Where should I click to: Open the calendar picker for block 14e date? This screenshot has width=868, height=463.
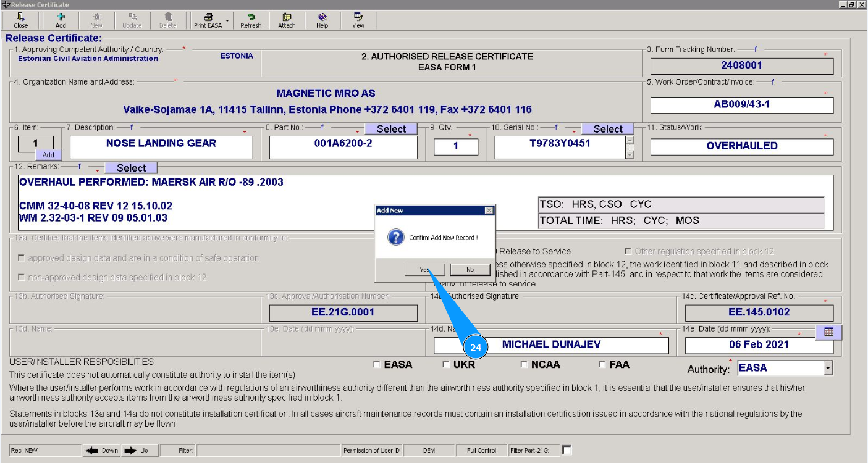pyautogui.click(x=828, y=332)
